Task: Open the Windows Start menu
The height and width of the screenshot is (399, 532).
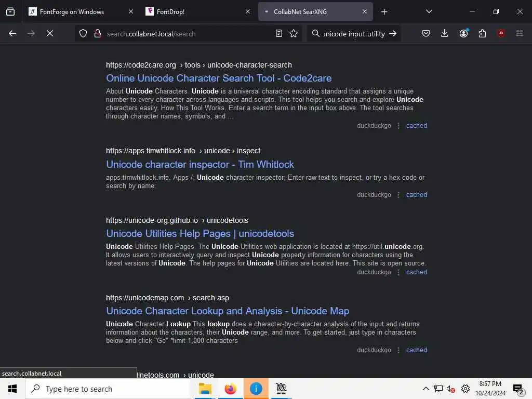Action: point(12,389)
